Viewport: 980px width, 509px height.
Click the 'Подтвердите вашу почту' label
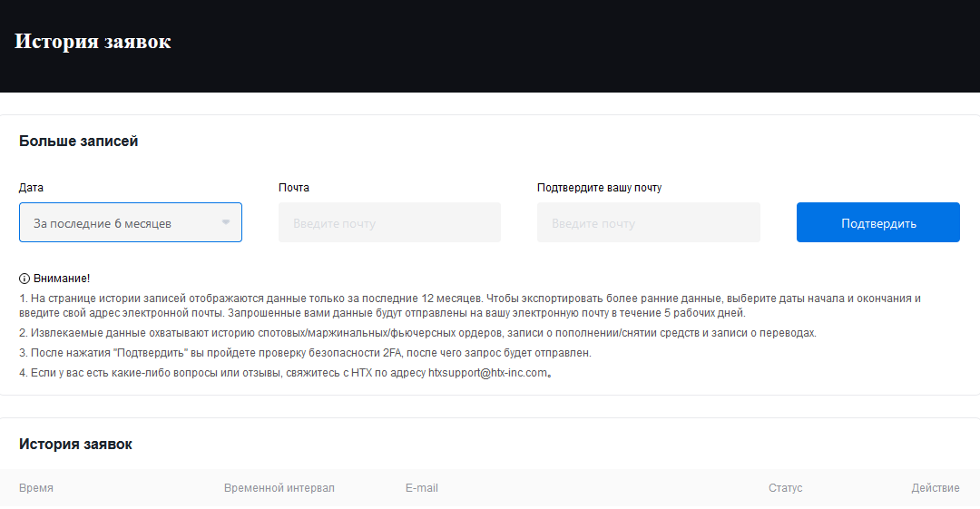pyautogui.click(x=599, y=188)
